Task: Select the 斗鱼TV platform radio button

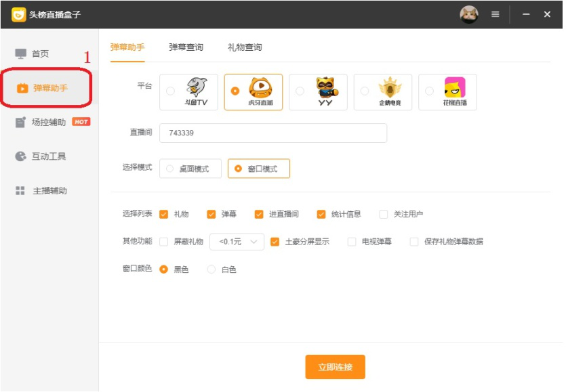Action: point(170,91)
